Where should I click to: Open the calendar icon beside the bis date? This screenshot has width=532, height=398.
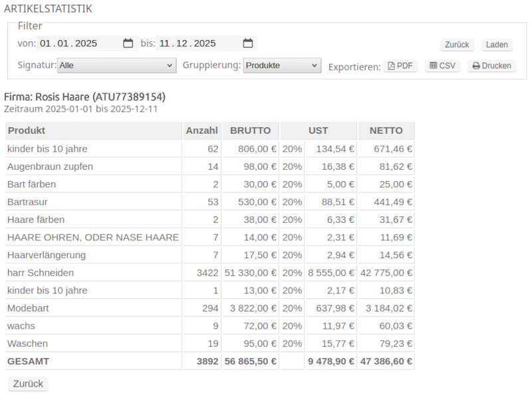247,43
